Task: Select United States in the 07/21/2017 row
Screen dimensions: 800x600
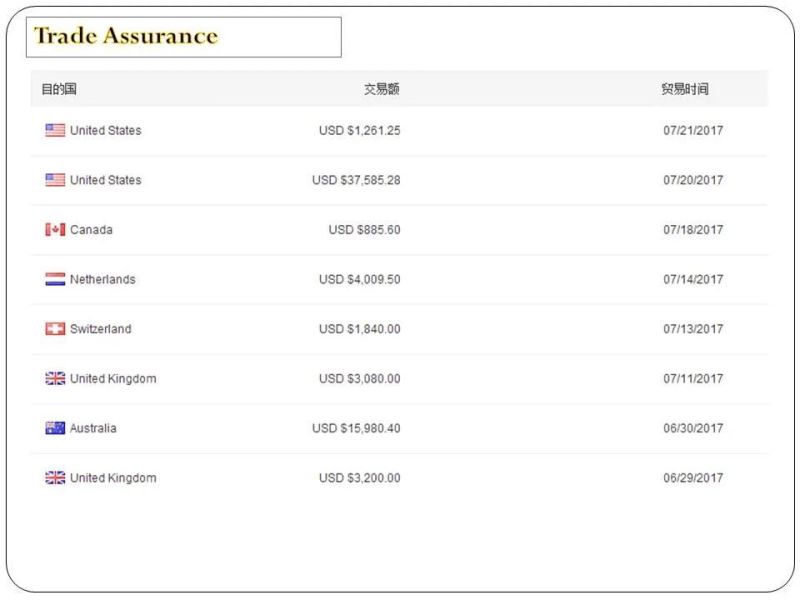Action: tap(106, 130)
